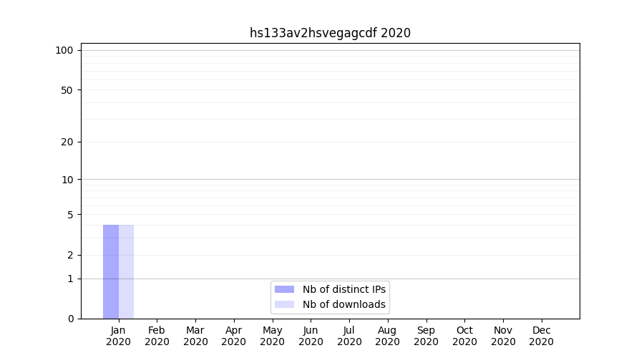Click the lighter downloads bar for January
This screenshot has height=358, width=644.
point(127,272)
